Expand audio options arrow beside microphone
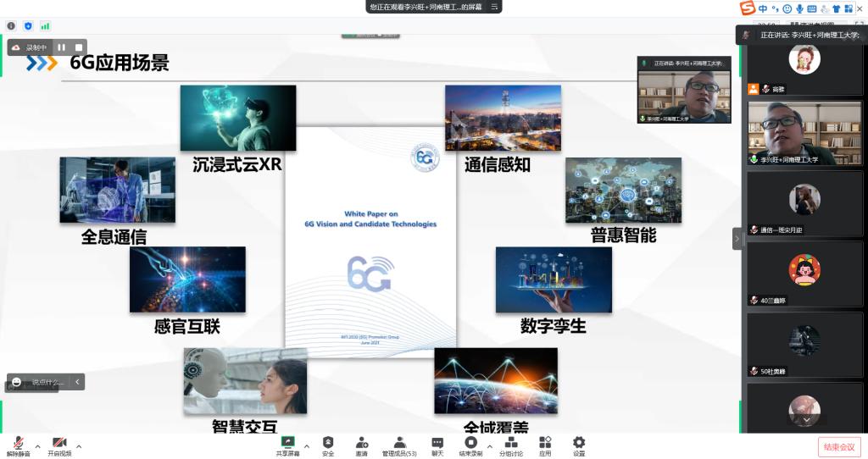868x459 pixels. 37,446
